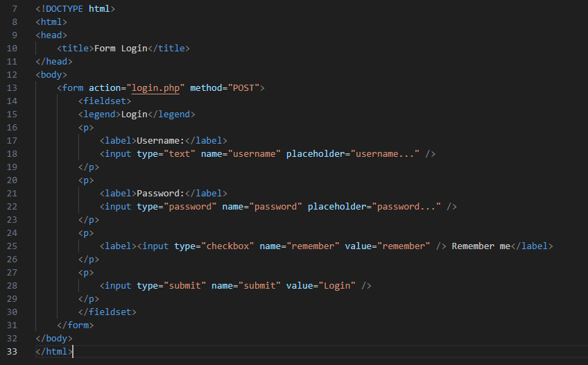Click the closing p tag on line 29
This screenshot has height=365, width=588.
click(89, 299)
